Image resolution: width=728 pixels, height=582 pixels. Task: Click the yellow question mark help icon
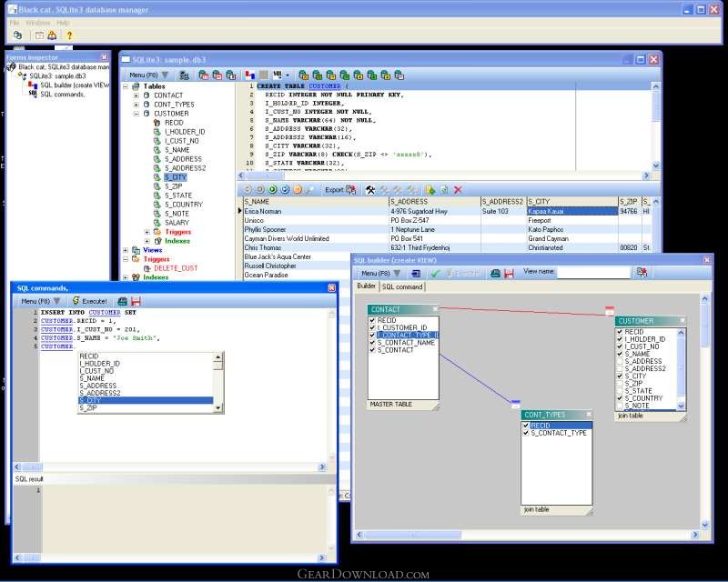coord(69,35)
